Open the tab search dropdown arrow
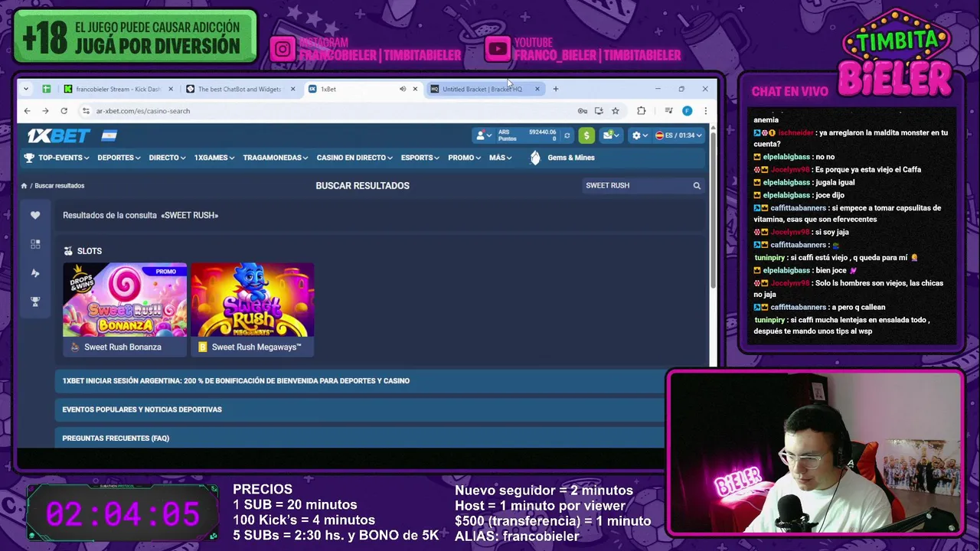Viewport: 980px width, 551px height. (x=26, y=89)
